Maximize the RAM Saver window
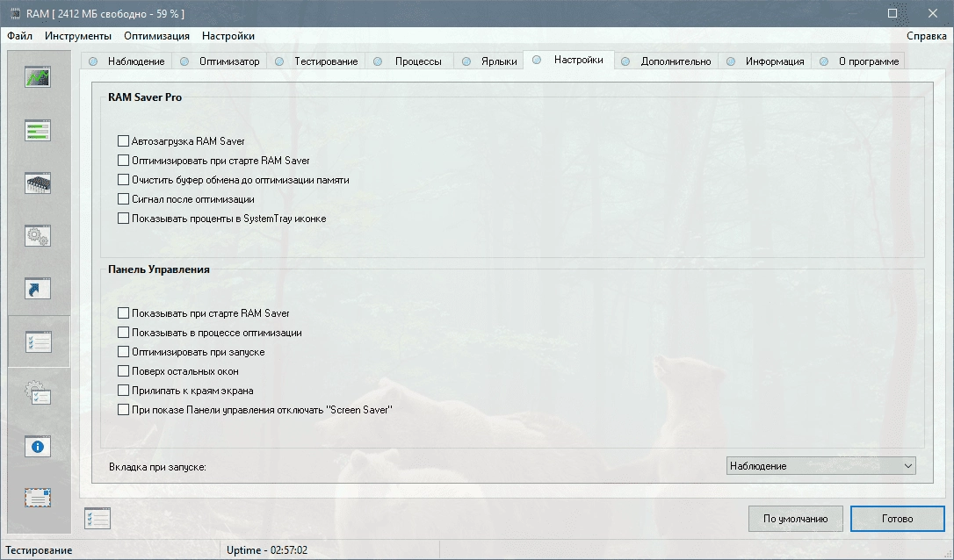Image resolution: width=954 pixels, height=560 pixels. tap(893, 13)
